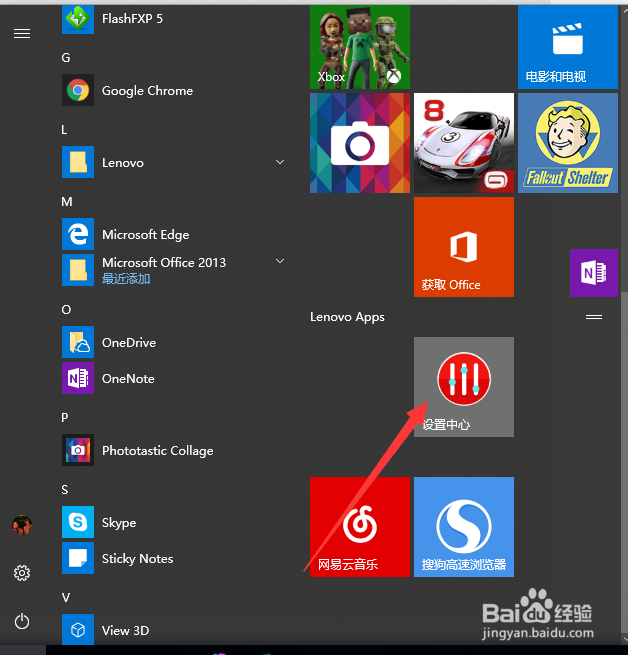Open the 设置中心 tile

[x=464, y=387]
